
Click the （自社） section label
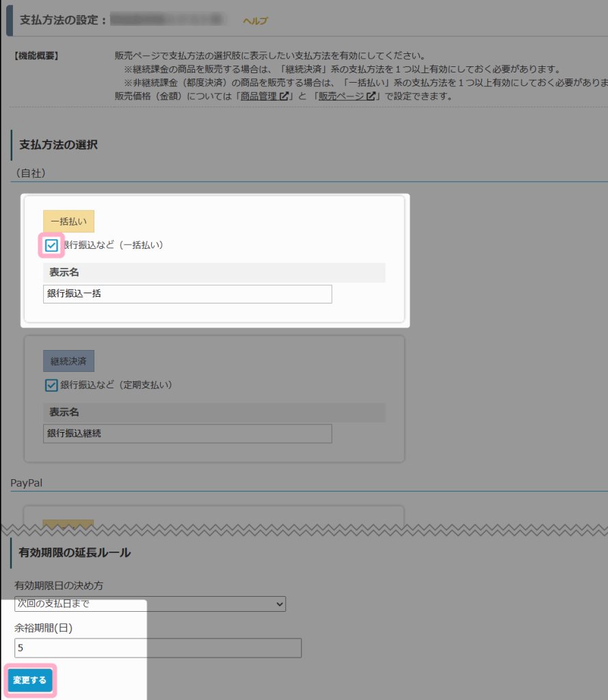point(29,174)
